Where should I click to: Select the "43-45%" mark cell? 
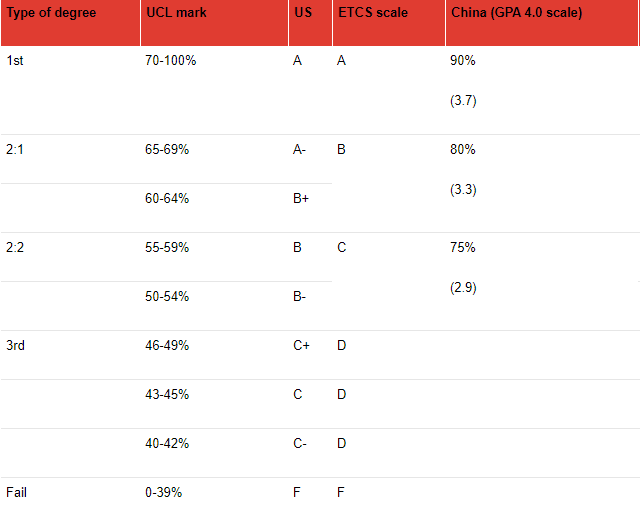pos(167,394)
